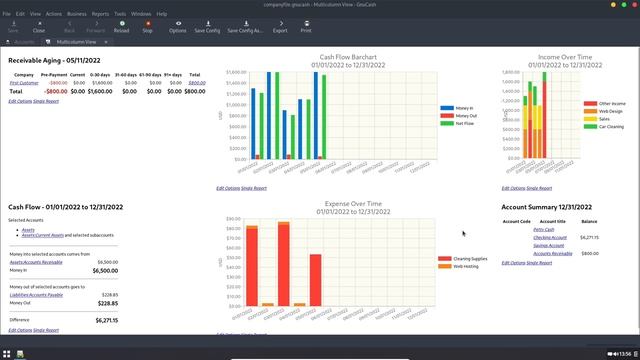Viewport: 640px width, 360px height.
Task: Close the report using the Close toolbar icon
Action: click(x=39, y=27)
